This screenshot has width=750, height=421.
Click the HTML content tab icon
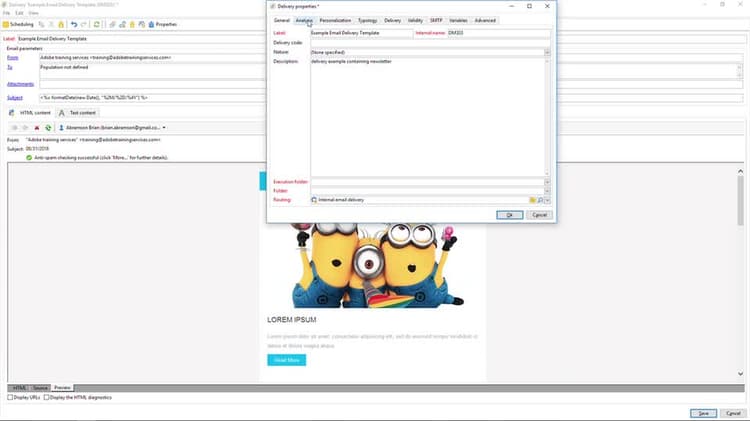coord(11,113)
